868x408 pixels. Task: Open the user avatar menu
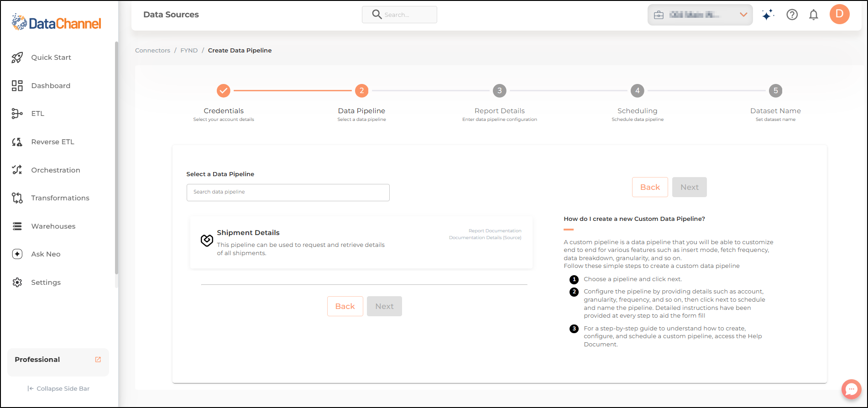click(x=839, y=14)
